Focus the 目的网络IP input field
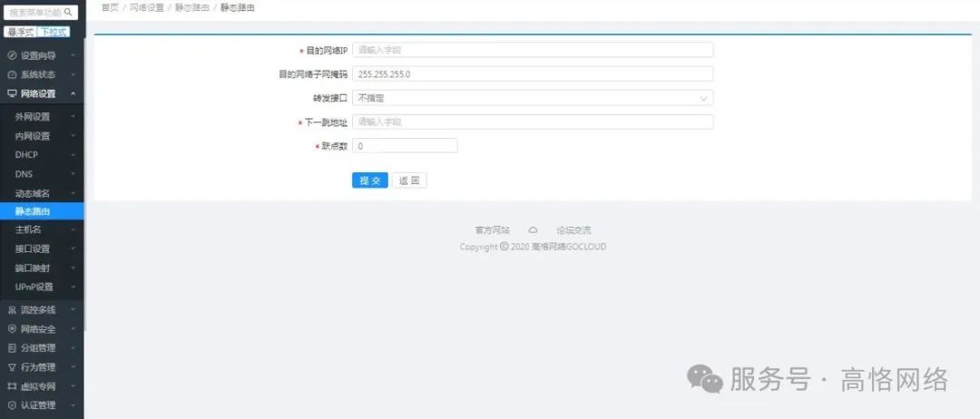This screenshot has width=980, height=419. pyautogui.click(x=533, y=50)
